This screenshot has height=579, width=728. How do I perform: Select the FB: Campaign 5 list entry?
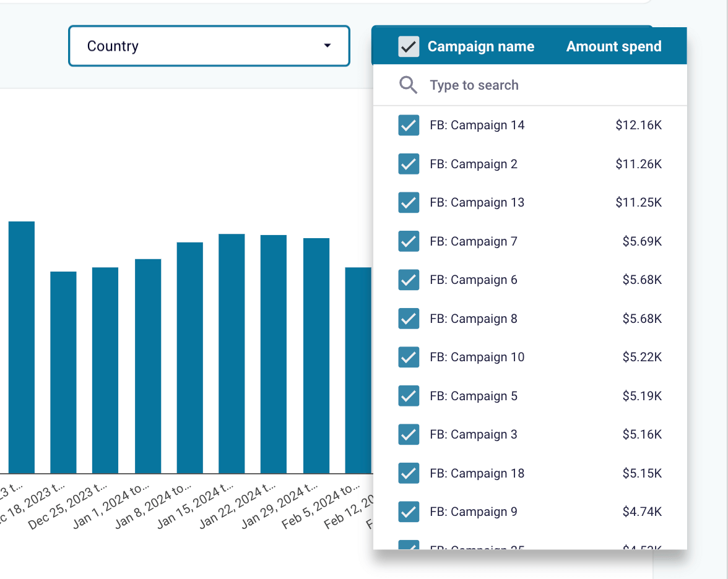point(530,396)
